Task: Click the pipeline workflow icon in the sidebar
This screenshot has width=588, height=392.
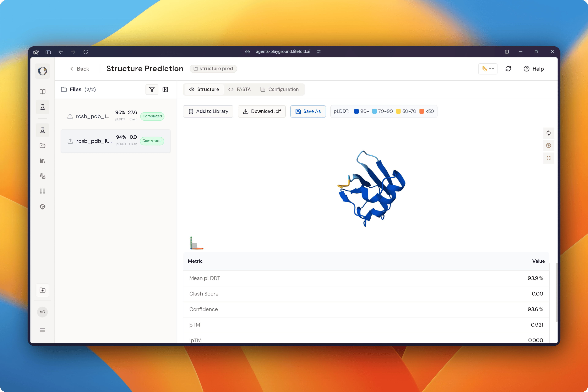Action: tap(43, 176)
